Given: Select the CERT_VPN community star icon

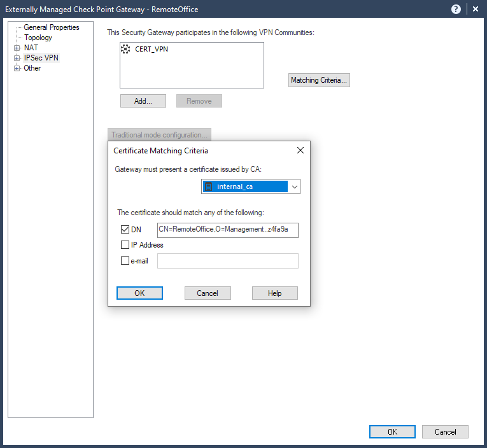Looking at the screenshot, I should coord(125,49).
